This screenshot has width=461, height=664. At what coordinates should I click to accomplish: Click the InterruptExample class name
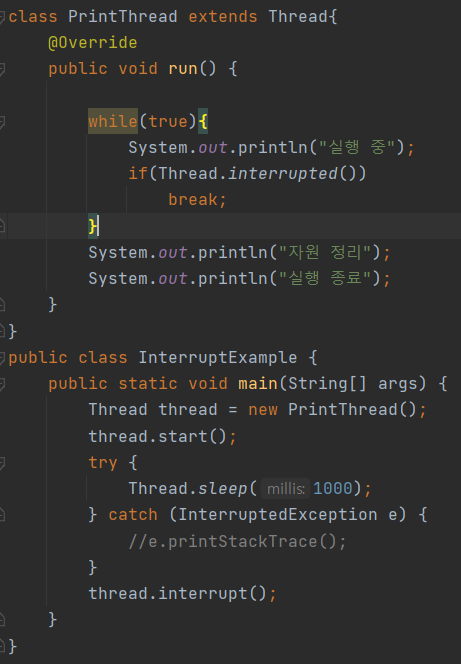tap(218, 358)
